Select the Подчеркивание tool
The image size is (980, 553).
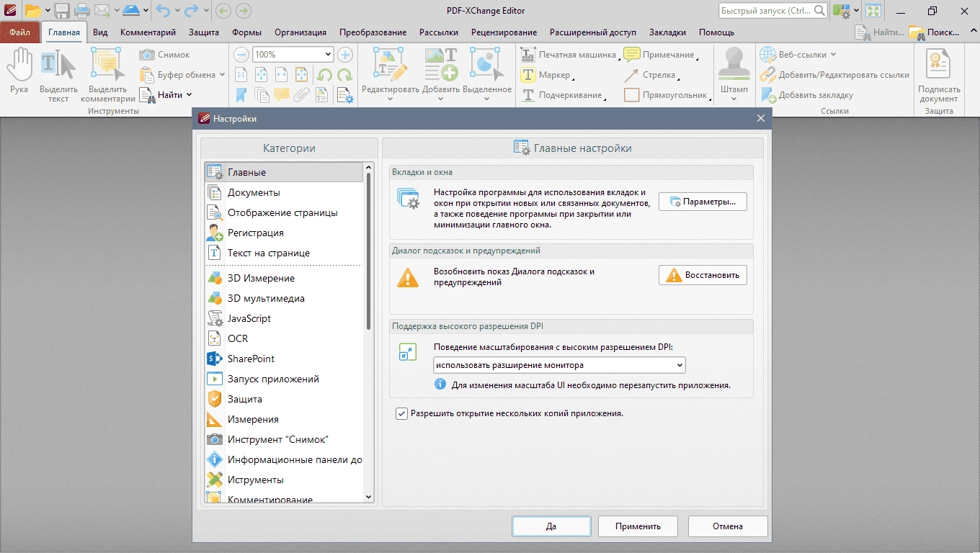coord(563,95)
